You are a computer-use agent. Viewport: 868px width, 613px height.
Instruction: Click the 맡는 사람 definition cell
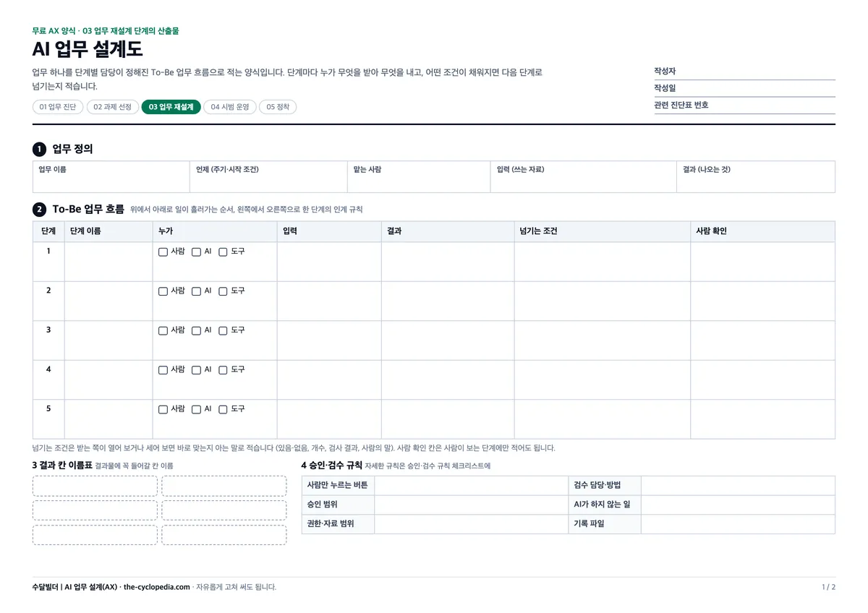(x=419, y=177)
